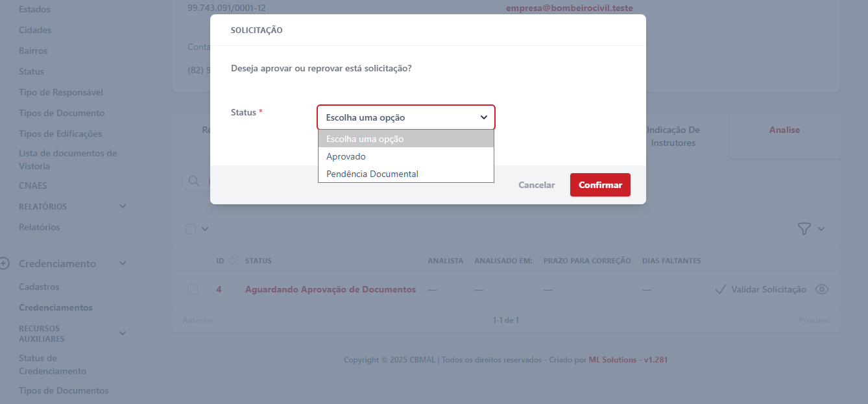
Task: Click Cancelar to dismiss the dialog
Action: tap(536, 185)
